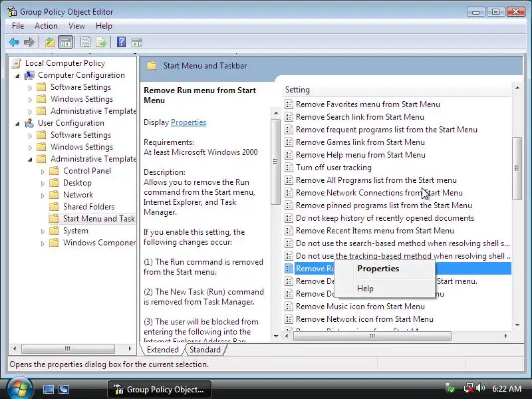Image resolution: width=532 pixels, height=399 pixels.
Task: Click the Switch between windows quick launch icon
Action: click(x=64, y=389)
